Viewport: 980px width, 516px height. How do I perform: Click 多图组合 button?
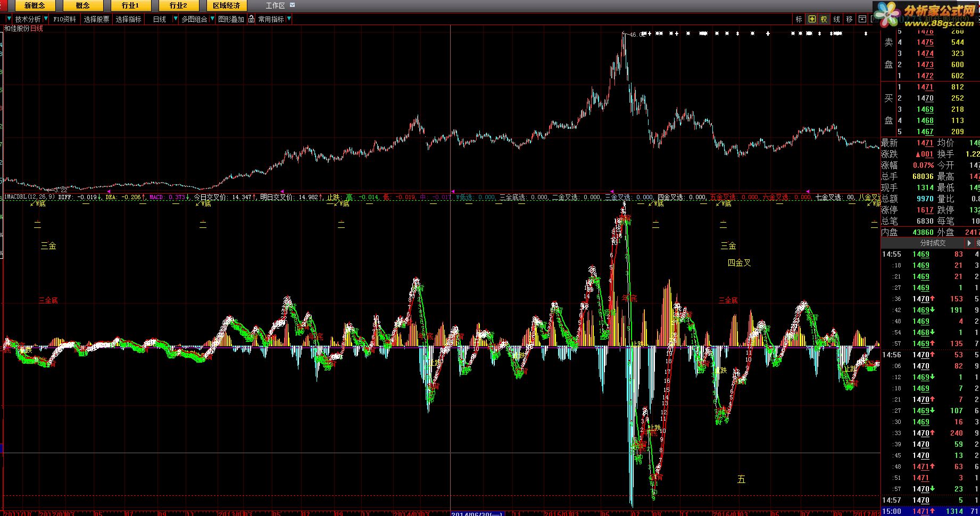tap(194, 19)
